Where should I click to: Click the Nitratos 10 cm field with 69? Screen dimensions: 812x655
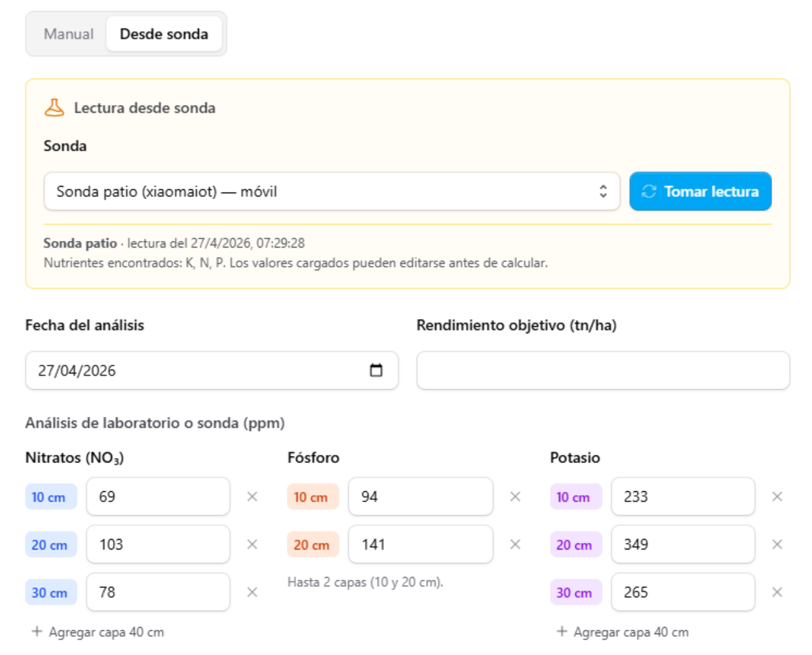point(158,496)
